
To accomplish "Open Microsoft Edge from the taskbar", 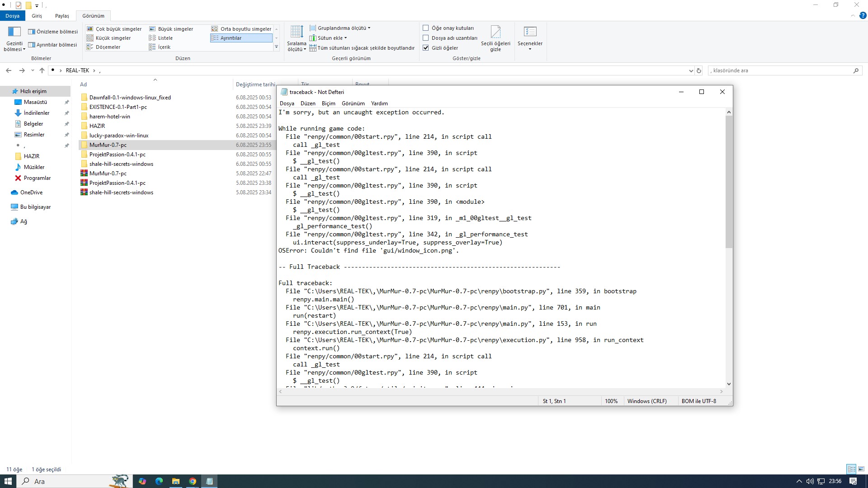I will tap(159, 481).
